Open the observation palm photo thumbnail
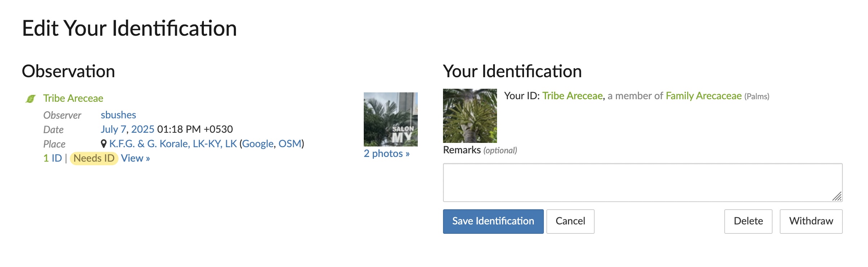 pos(391,119)
